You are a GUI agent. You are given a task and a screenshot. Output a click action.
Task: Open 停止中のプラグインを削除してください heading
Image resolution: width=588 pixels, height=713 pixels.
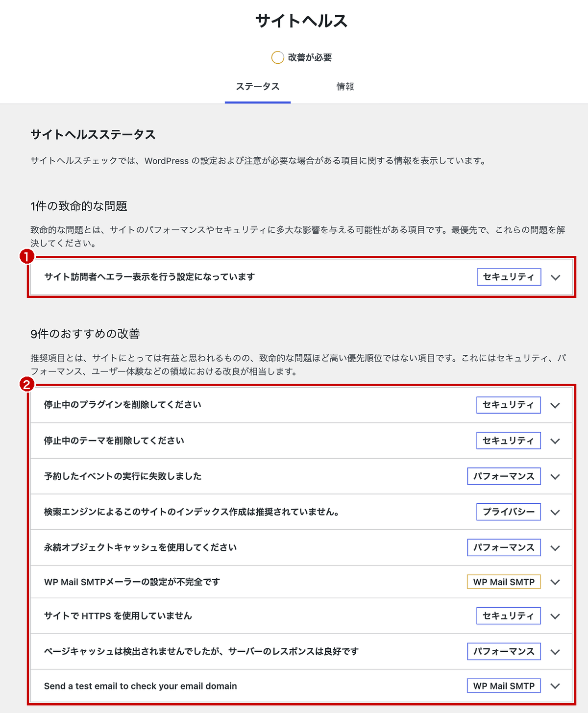122,405
